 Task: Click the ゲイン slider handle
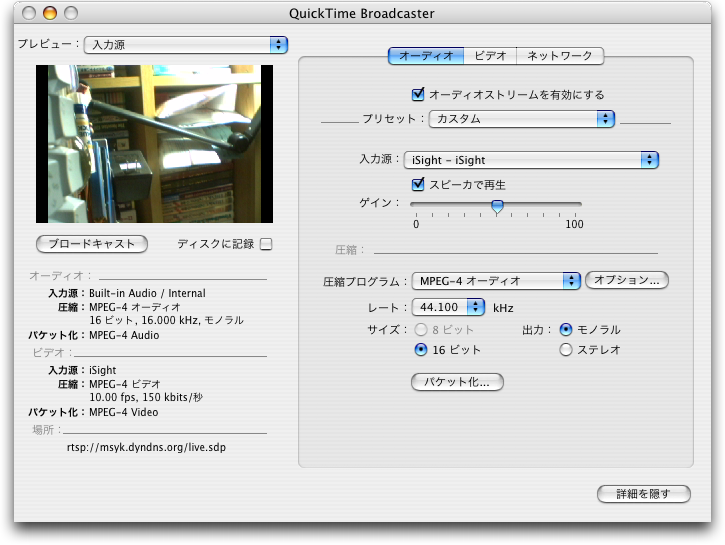497,206
